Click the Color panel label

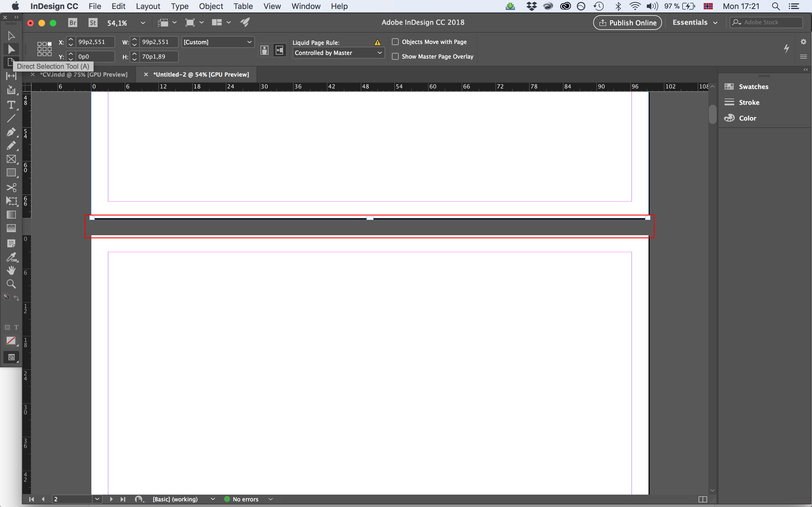click(x=747, y=117)
